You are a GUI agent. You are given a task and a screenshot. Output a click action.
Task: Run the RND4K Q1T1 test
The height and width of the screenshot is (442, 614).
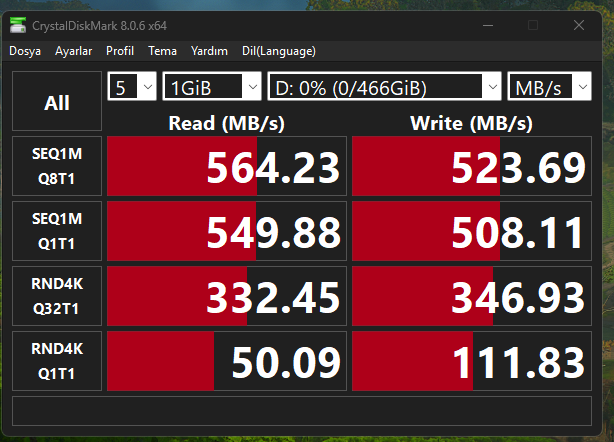point(57,361)
